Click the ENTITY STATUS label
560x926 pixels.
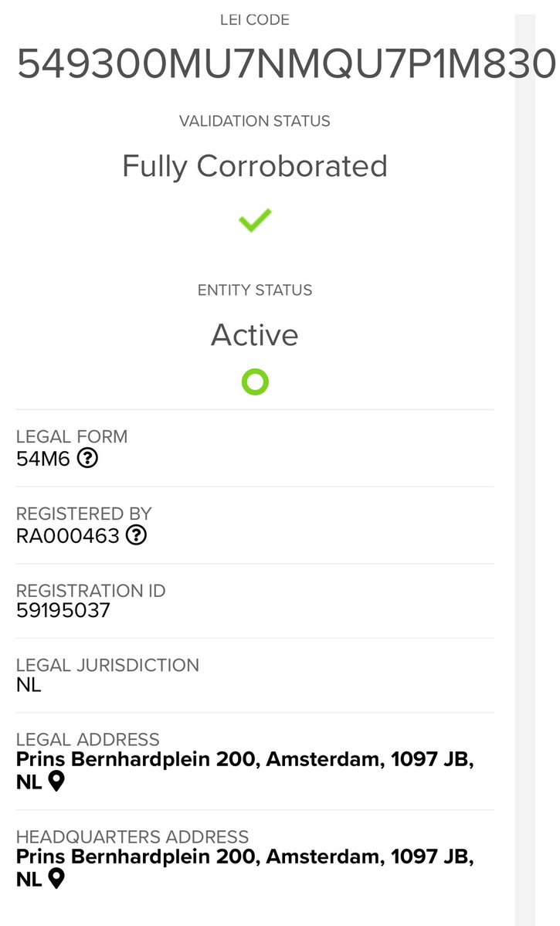coord(255,290)
